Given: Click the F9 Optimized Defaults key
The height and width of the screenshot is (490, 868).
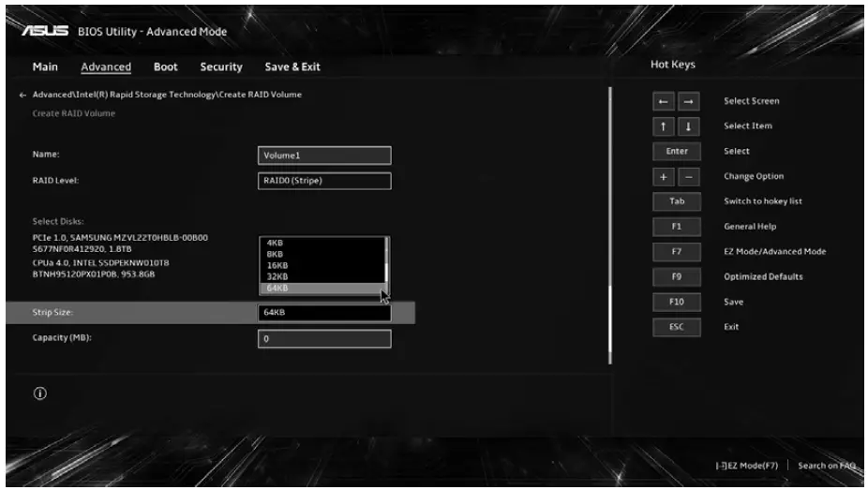Looking at the screenshot, I should 677,276.
